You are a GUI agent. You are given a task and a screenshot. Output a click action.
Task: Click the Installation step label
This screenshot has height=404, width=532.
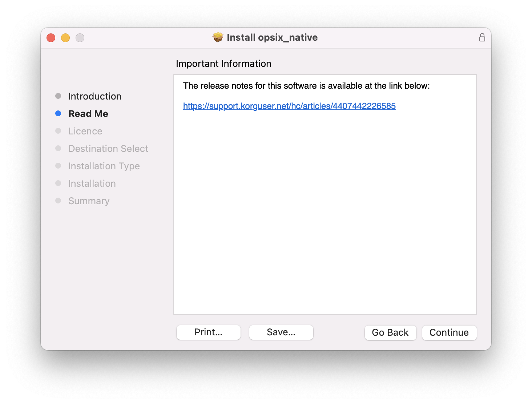92,183
